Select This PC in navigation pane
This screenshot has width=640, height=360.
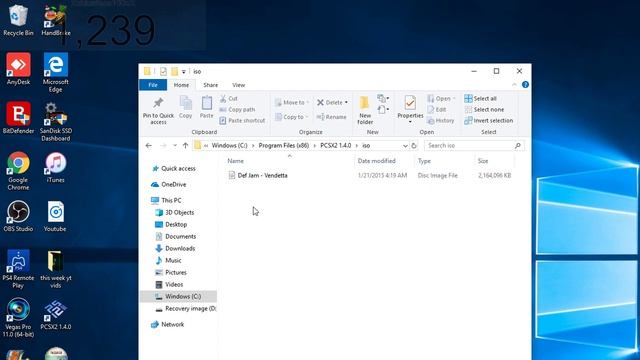[x=166, y=200]
